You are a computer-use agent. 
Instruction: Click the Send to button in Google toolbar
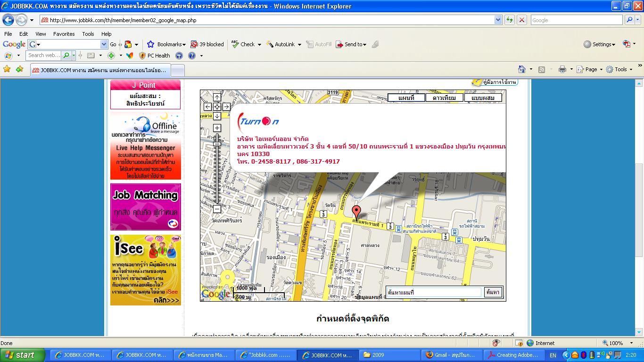coord(351,44)
